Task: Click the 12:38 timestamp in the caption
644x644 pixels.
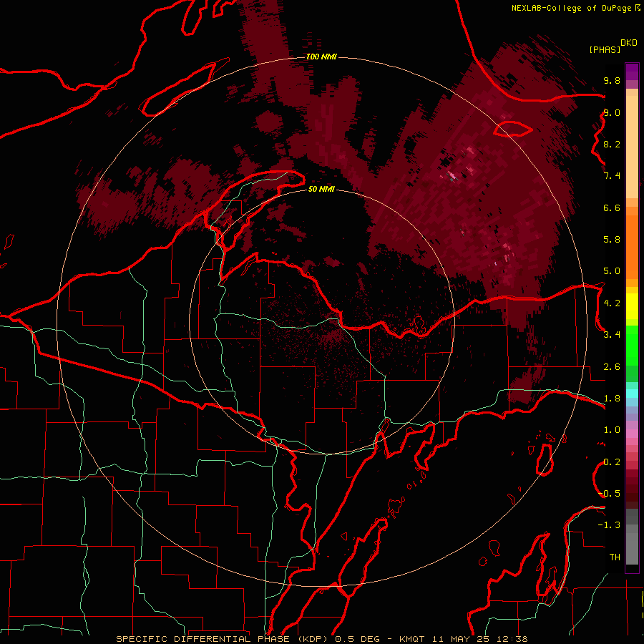Action: coord(512,639)
